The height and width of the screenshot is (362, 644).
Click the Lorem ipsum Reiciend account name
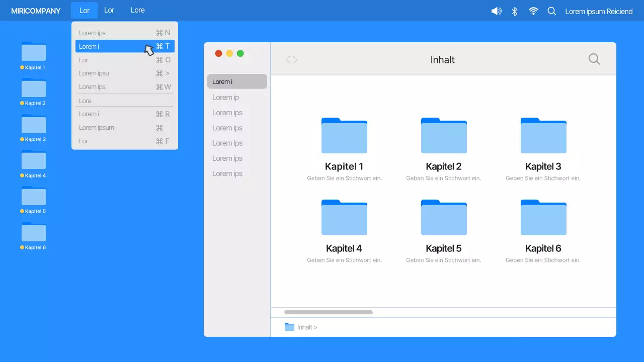599,11
